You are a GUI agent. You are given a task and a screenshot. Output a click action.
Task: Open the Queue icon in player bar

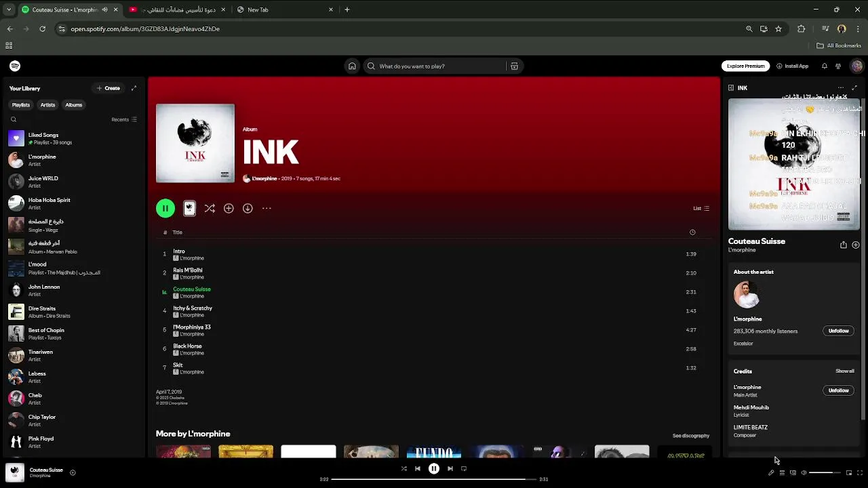click(x=782, y=472)
